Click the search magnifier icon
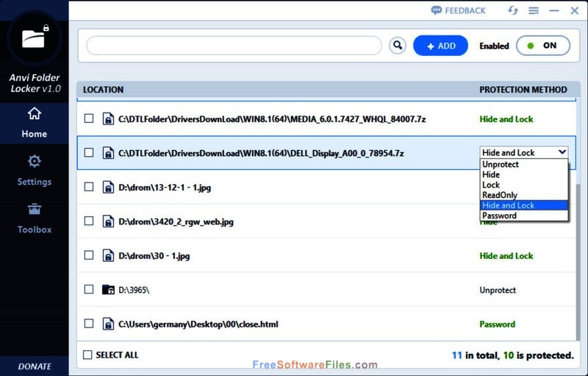 tap(398, 46)
